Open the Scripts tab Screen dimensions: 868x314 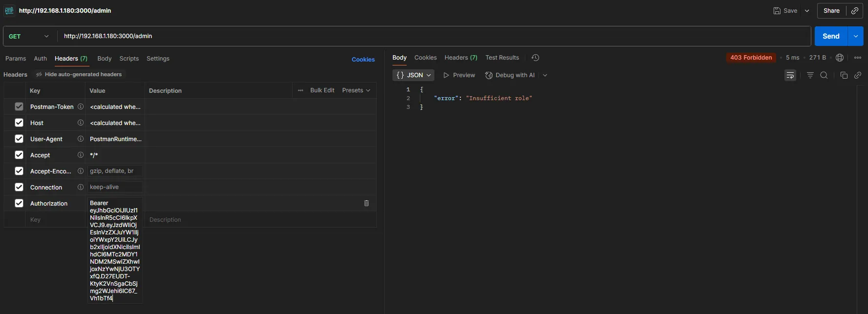tap(129, 59)
